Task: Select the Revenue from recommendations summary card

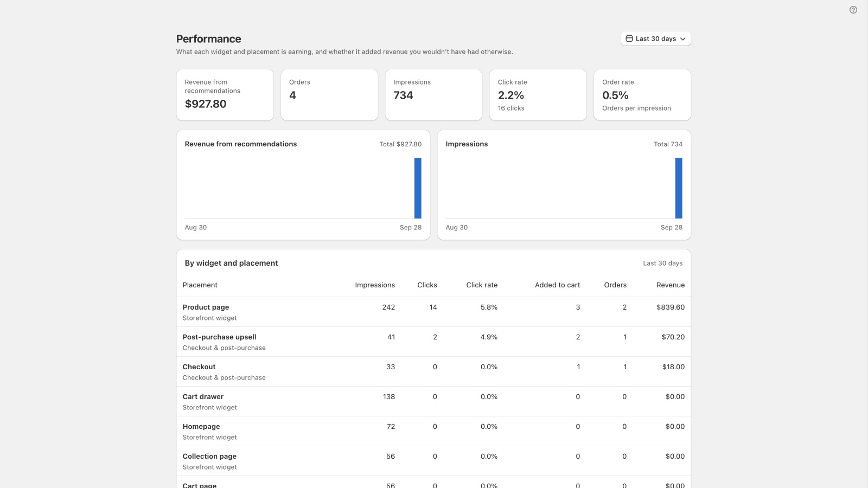Action: point(225,95)
